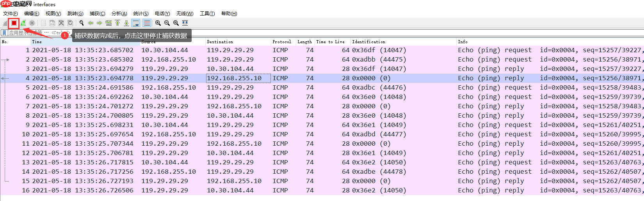Image resolution: width=644 pixels, height=201 pixels.
Task: Jump to the first packet
Action: (x=117, y=23)
